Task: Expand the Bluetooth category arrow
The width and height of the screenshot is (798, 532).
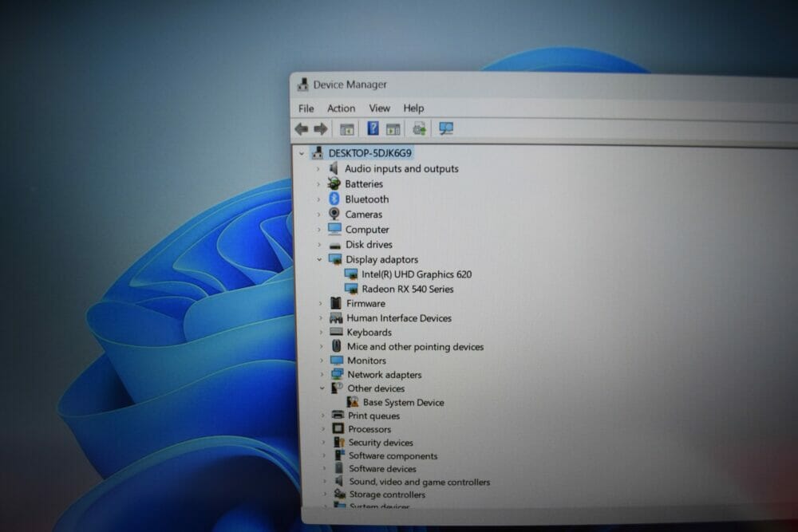Action: pos(318,199)
